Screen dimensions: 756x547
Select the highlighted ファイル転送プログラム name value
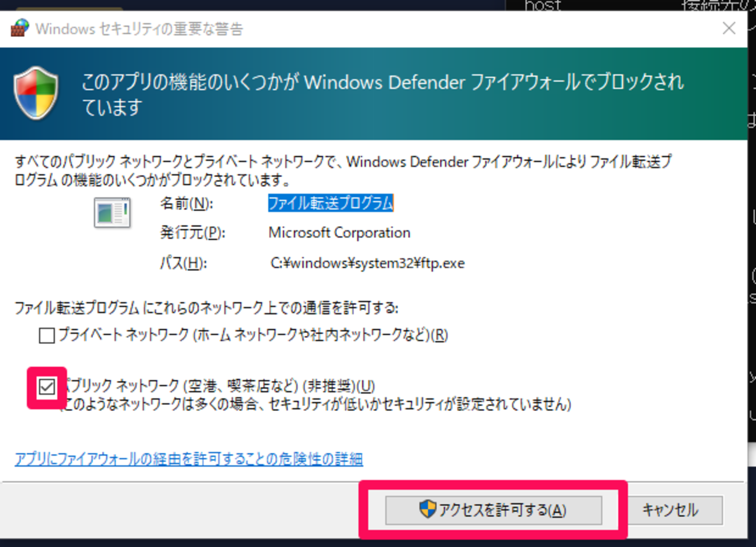pos(331,203)
